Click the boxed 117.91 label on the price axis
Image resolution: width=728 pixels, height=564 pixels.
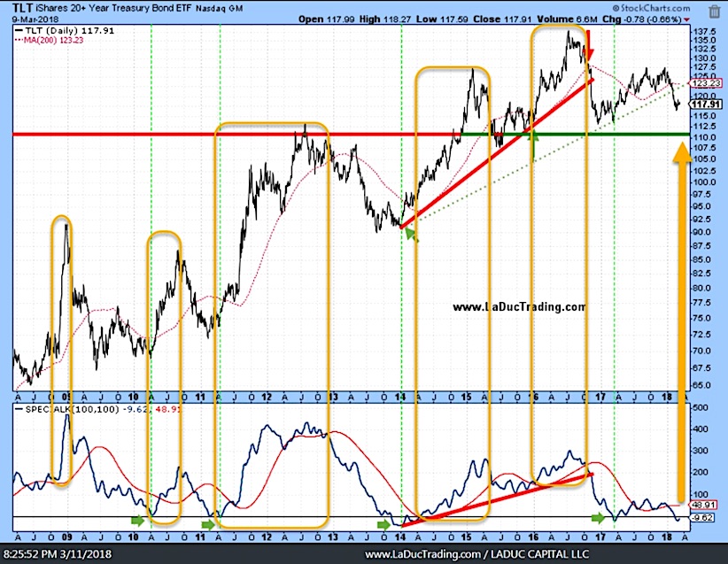coord(706,104)
